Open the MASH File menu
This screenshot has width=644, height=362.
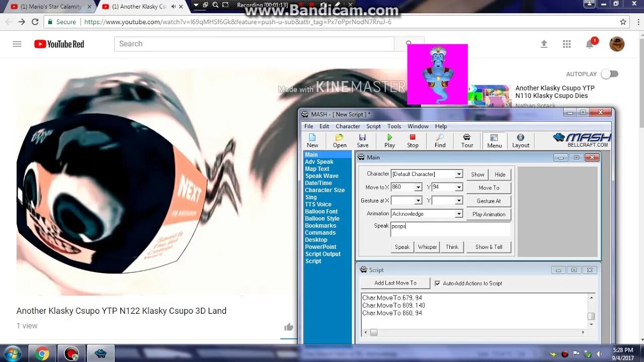click(309, 126)
